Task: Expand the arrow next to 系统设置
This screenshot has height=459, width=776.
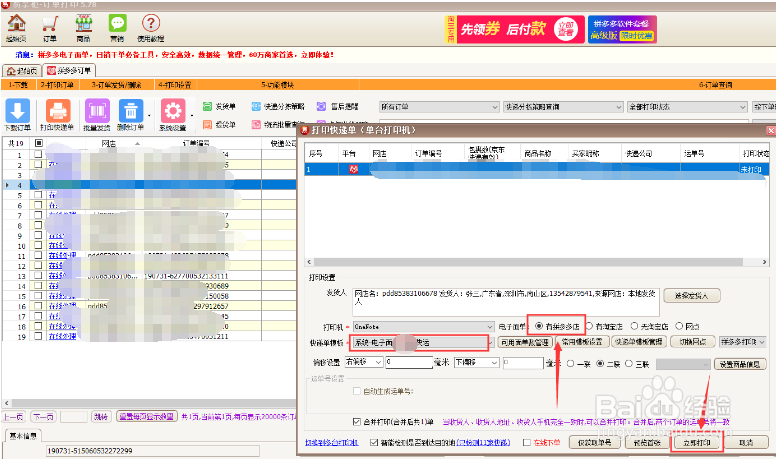Action: [192, 115]
